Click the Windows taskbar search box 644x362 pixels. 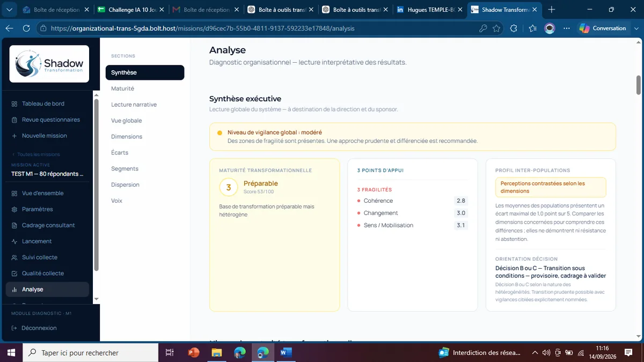[x=90, y=352]
